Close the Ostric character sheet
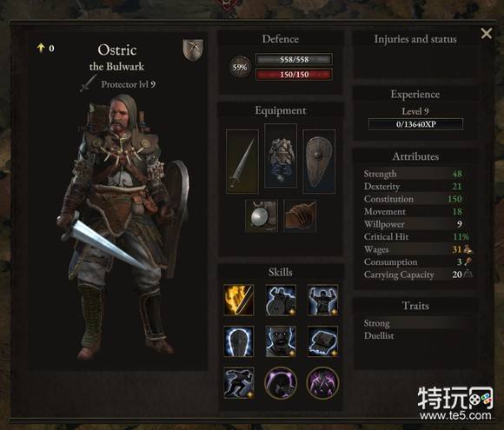Image resolution: width=504 pixels, height=430 pixels. [x=487, y=33]
